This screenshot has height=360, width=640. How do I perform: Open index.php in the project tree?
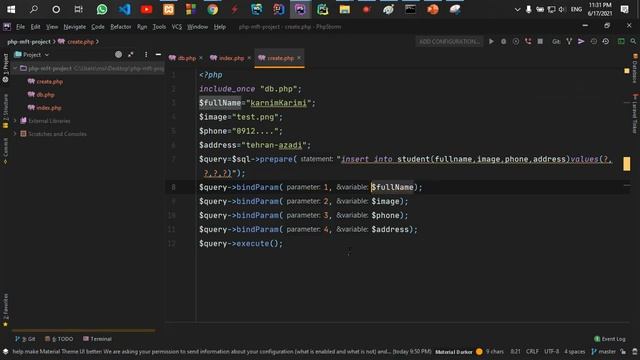tap(44, 108)
